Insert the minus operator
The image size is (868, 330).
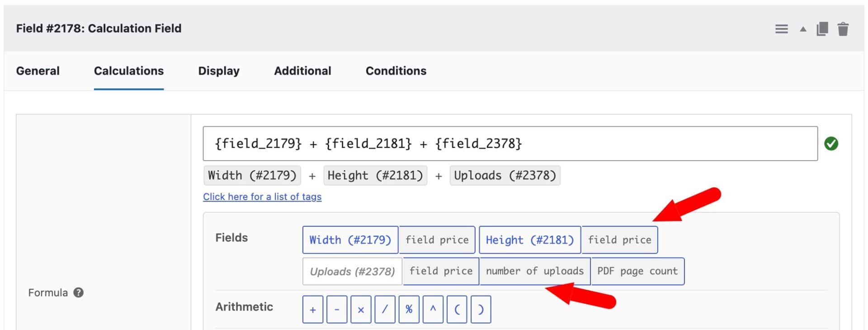tap(337, 310)
